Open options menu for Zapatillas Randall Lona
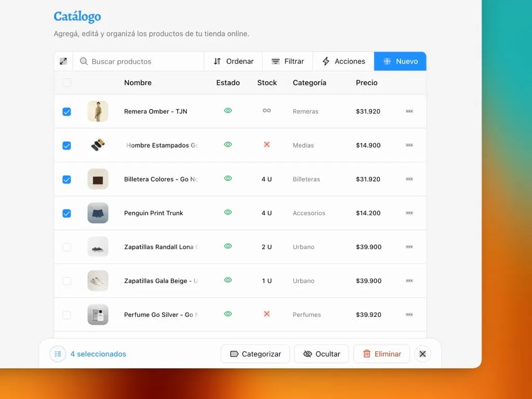532x399 pixels. [409, 247]
